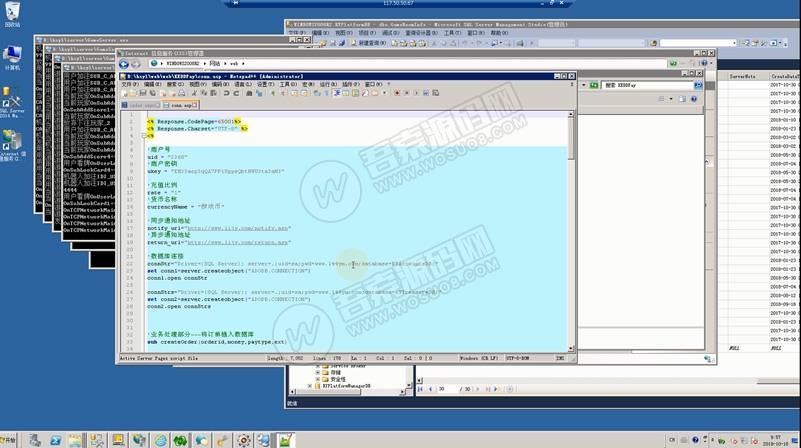Click the IIS Manager back navigation button
Screen dimensions: 801x448
[x=124, y=64]
